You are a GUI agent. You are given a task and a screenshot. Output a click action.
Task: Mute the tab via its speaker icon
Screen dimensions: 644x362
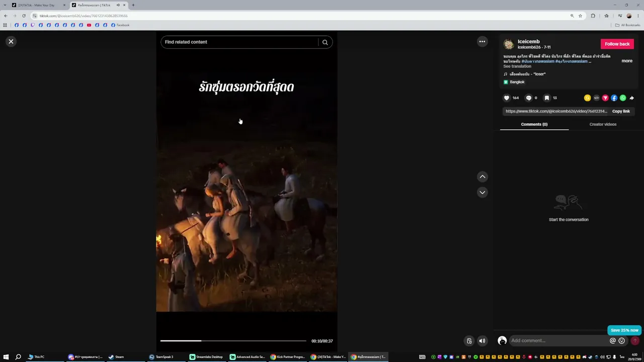[x=118, y=5]
